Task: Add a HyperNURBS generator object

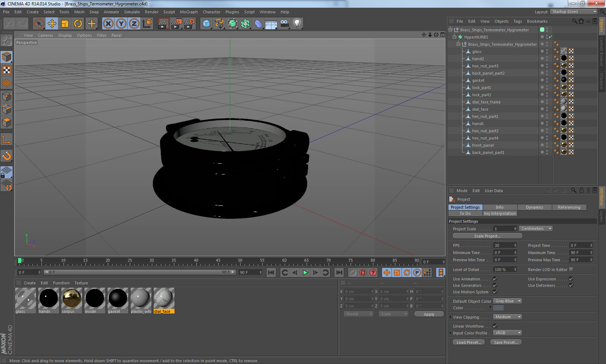Action: (232, 24)
